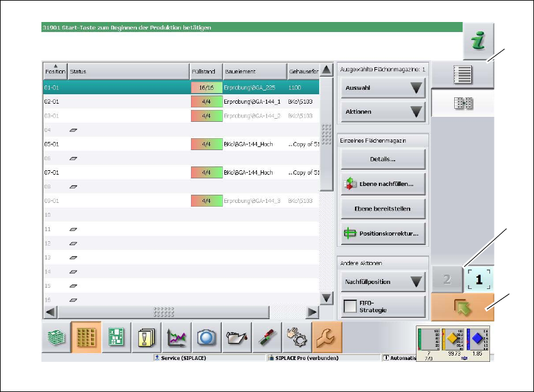The width and height of the screenshot is (534, 392).
Task: Click the green info icon button
Action: (x=479, y=43)
